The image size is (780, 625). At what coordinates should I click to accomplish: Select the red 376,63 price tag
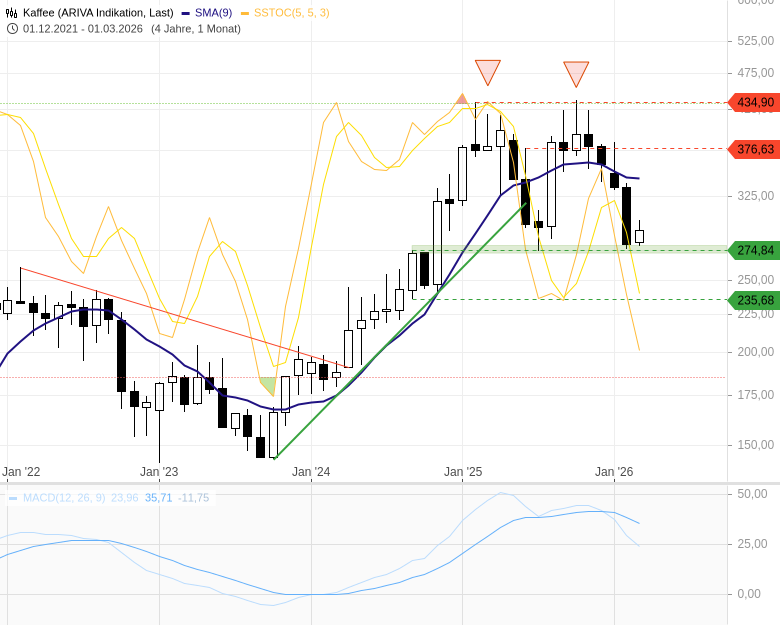tap(754, 149)
